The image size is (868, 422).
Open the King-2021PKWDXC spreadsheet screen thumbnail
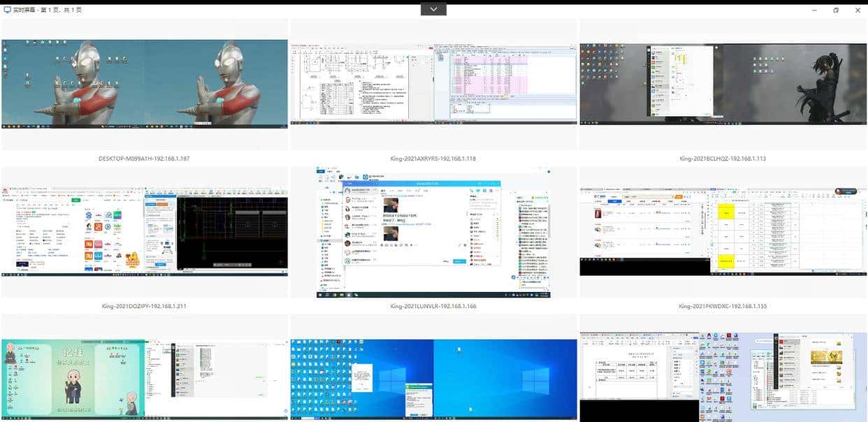point(723,231)
